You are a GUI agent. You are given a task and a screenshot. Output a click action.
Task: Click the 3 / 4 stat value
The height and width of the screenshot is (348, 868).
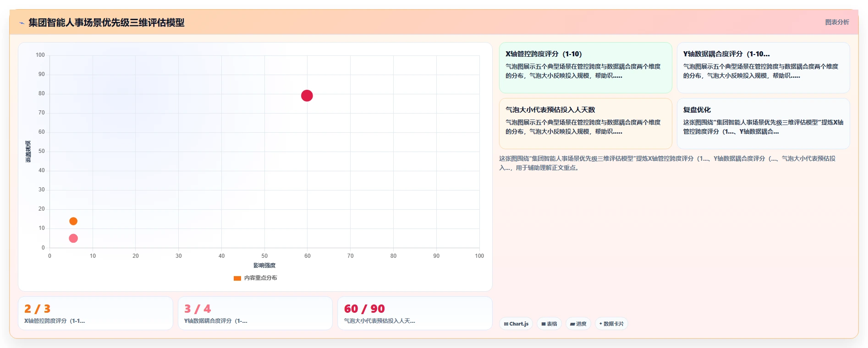click(x=198, y=309)
